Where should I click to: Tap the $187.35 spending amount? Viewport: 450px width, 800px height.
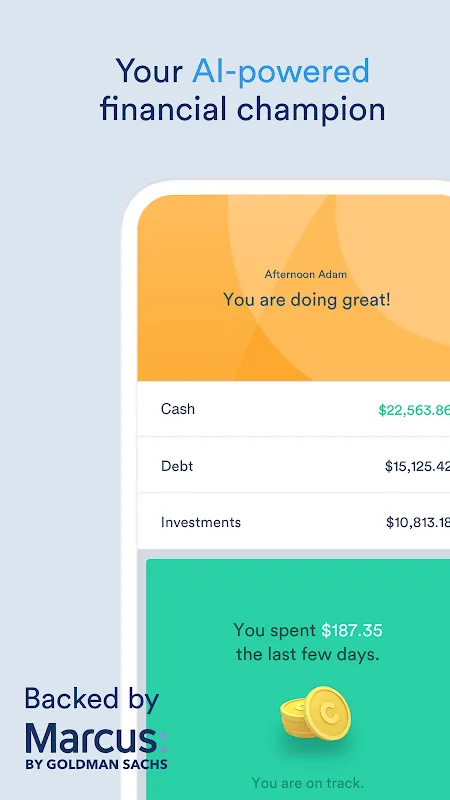pos(352,631)
